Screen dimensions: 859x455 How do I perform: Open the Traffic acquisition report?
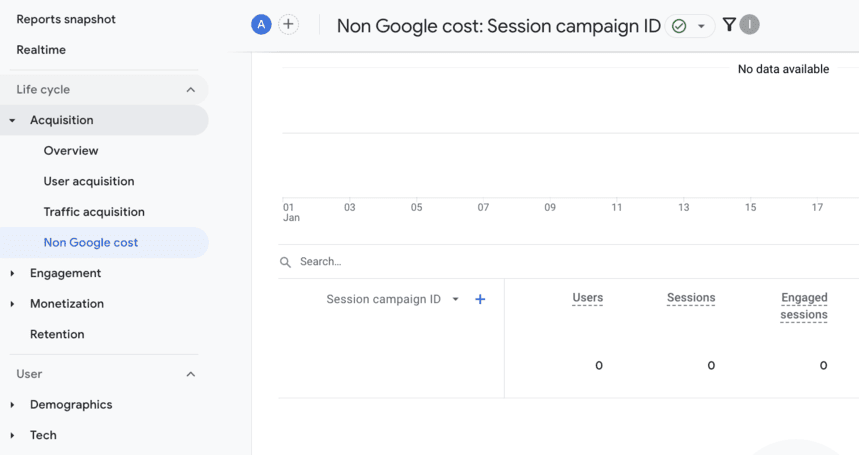(x=94, y=212)
